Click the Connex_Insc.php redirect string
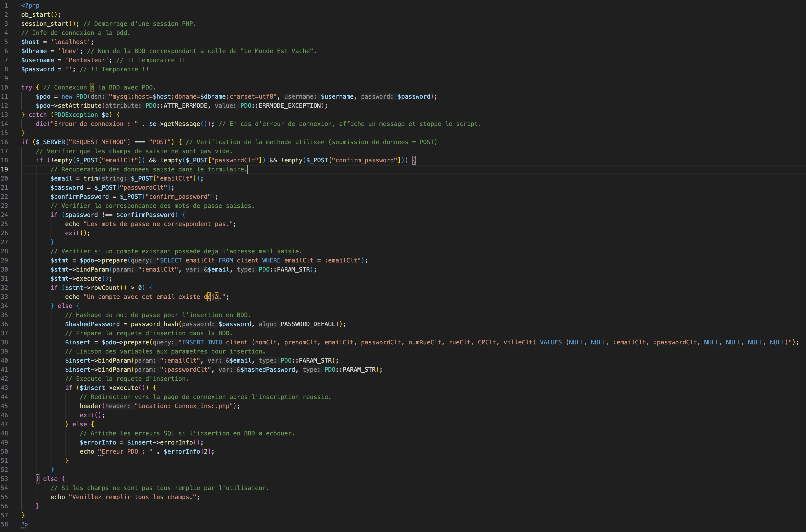 coord(200,406)
